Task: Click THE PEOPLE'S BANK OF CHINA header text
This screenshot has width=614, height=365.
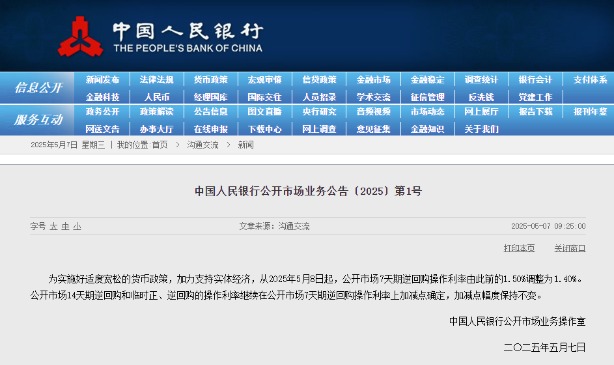Action: tap(188, 48)
